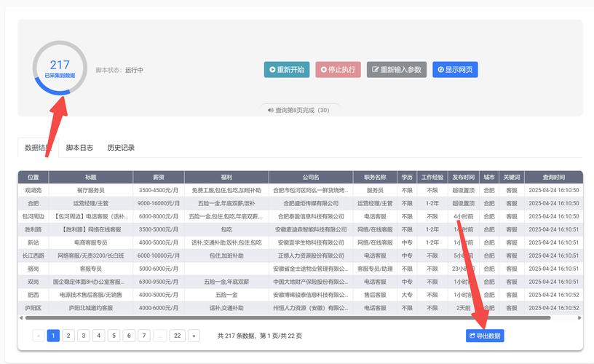The width and height of the screenshot is (594, 364).
Task: Go to the next page with »
Action: pos(194,336)
